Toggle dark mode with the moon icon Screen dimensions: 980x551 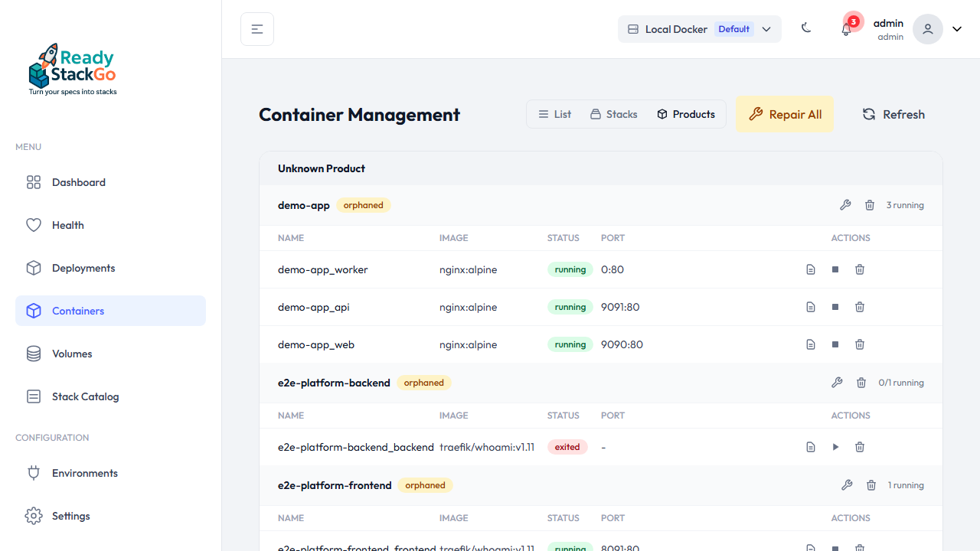806,28
